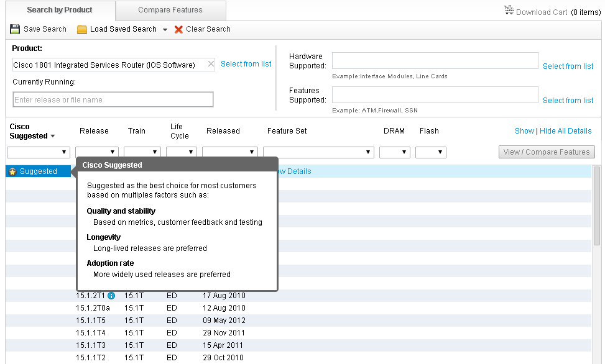This screenshot has height=364, width=605.
Task: Click release 15.1.2T0a
Action: tap(93, 308)
